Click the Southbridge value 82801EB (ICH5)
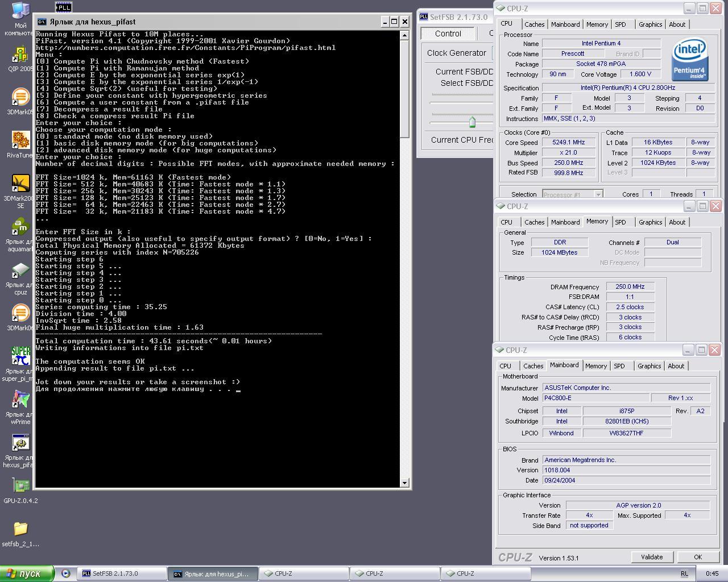 point(627,421)
